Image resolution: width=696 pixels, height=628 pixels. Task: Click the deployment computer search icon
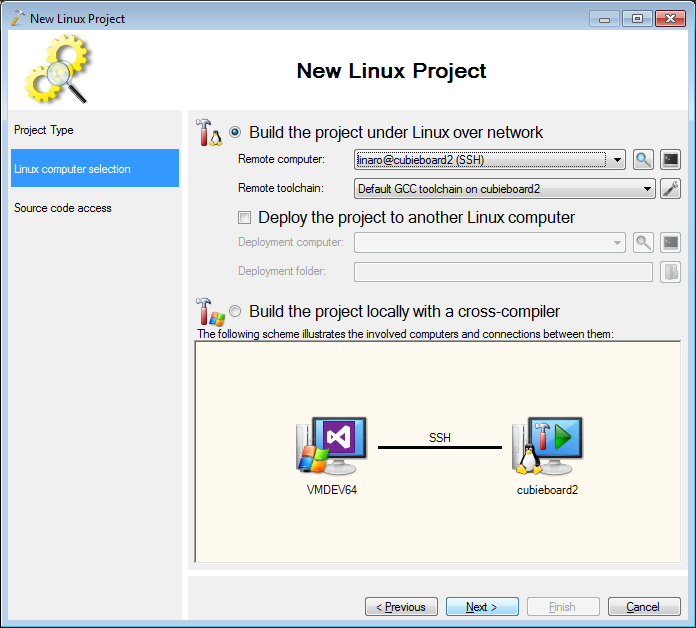click(643, 242)
